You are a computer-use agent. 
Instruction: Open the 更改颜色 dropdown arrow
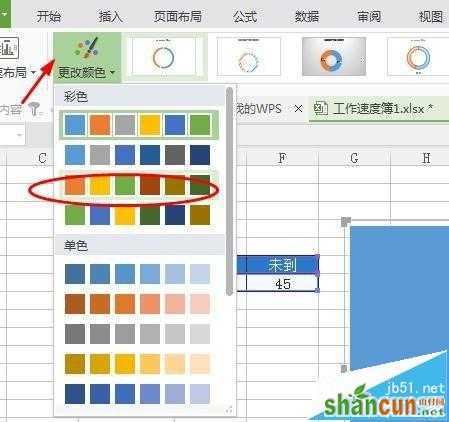point(112,72)
